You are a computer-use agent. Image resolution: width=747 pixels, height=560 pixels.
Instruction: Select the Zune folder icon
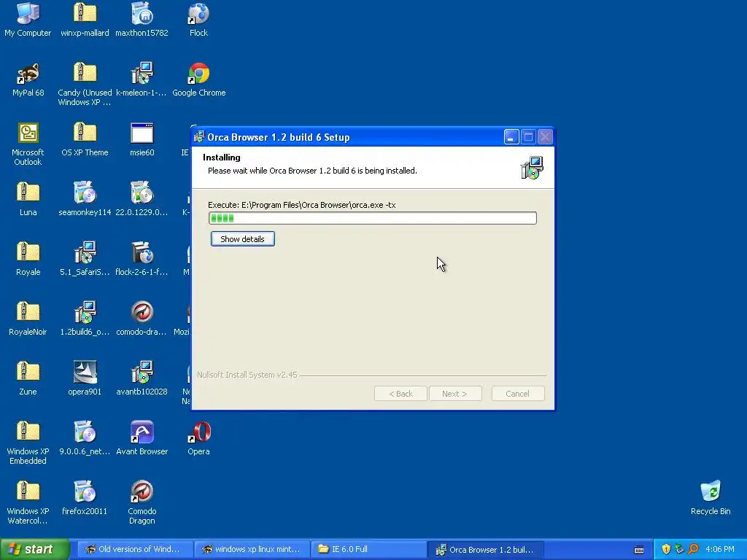click(x=28, y=373)
